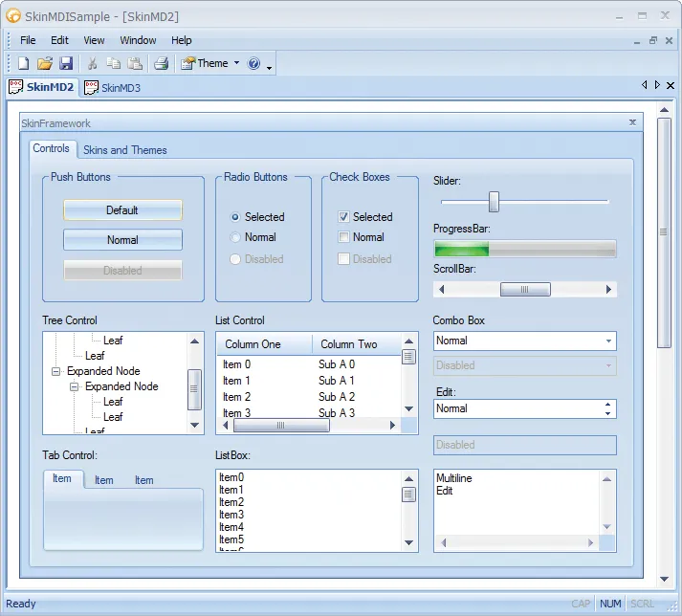Click the Copy toolbar icon
Image resolution: width=682 pixels, height=616 pixels.
(114, 63)
